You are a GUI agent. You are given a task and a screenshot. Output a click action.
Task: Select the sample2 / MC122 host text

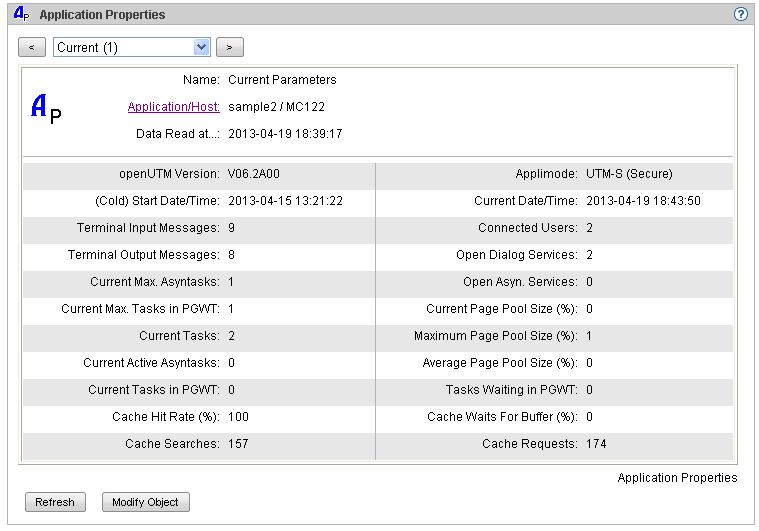tap(276, 107)
